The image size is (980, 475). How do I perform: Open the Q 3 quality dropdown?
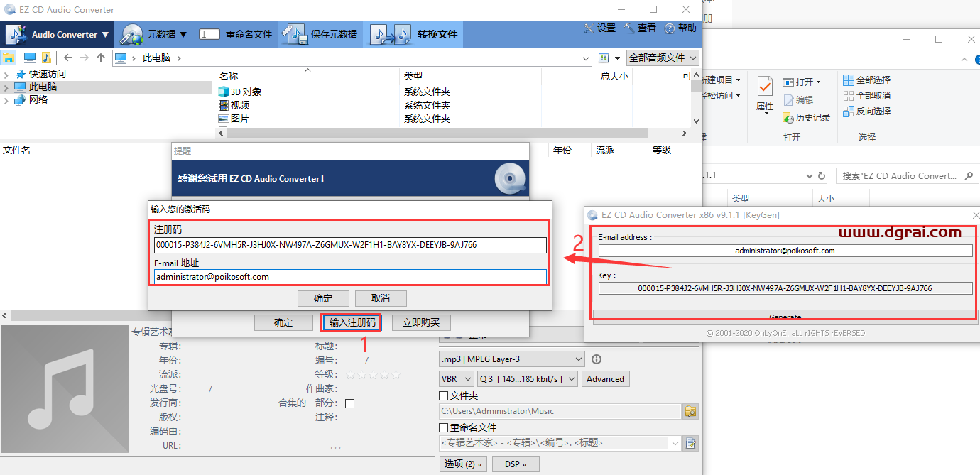[528, 379]
